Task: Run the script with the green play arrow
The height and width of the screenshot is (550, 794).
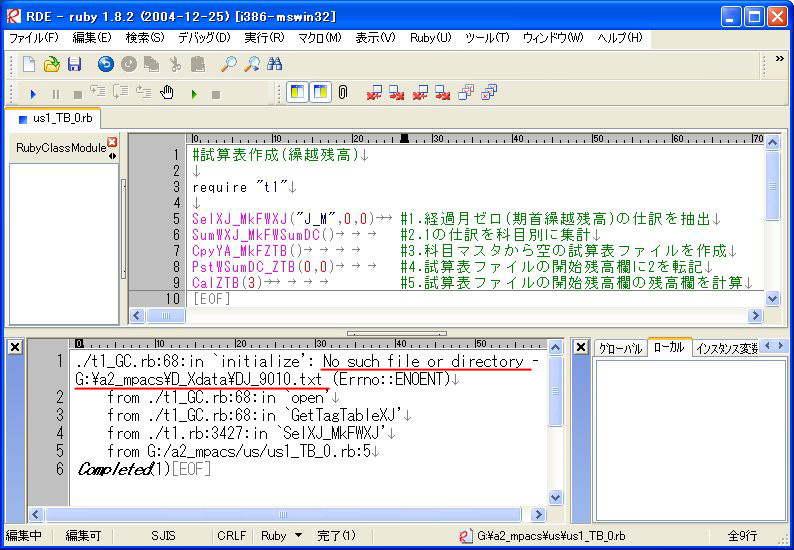Action: [194, 94]
